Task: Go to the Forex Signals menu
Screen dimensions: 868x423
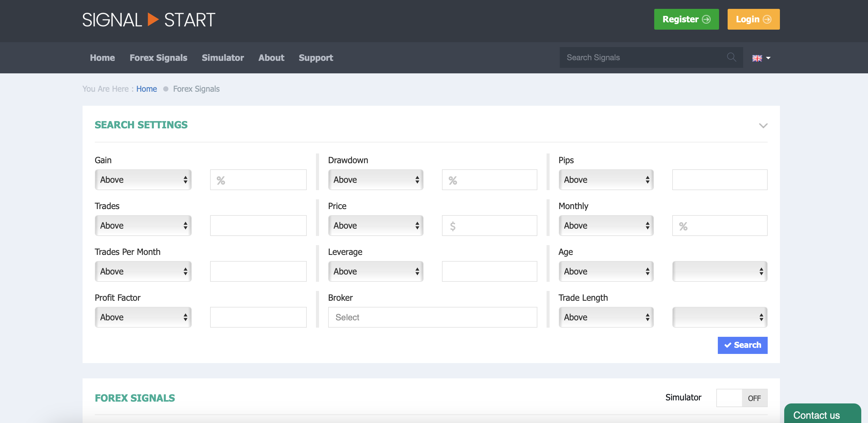Action: coord(158,57)
